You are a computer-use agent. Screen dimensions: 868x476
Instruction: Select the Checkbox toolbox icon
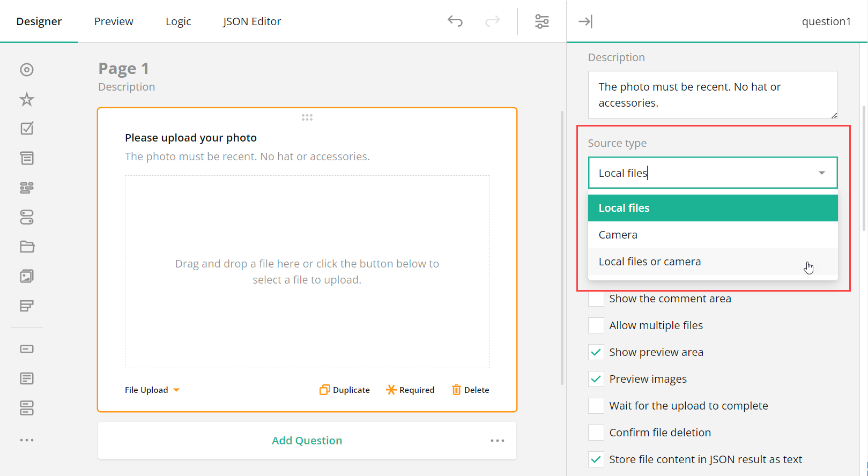(27, 129)
